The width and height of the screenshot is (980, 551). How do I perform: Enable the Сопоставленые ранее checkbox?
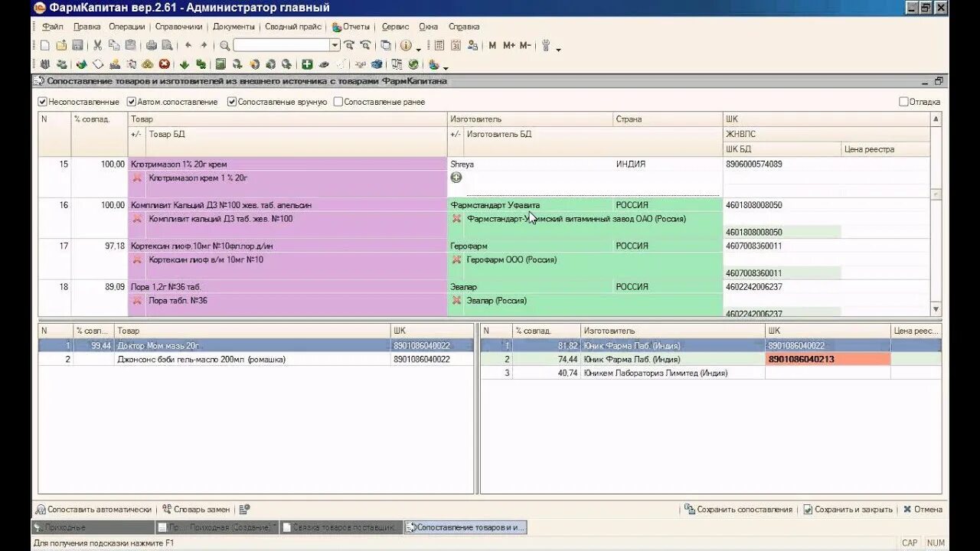click(x=338, y=102)
